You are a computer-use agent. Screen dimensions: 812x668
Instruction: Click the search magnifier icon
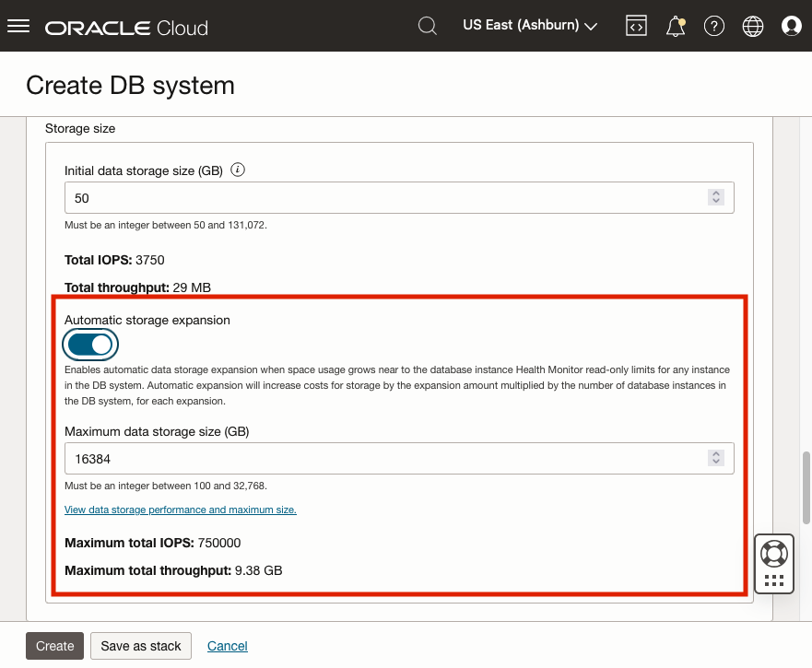click(428, 26)
